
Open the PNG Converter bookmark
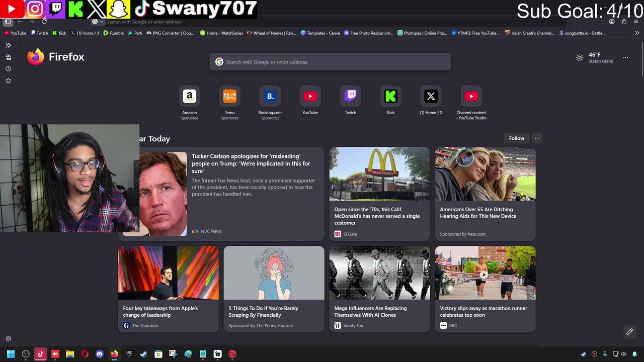(x=170, y=33)
